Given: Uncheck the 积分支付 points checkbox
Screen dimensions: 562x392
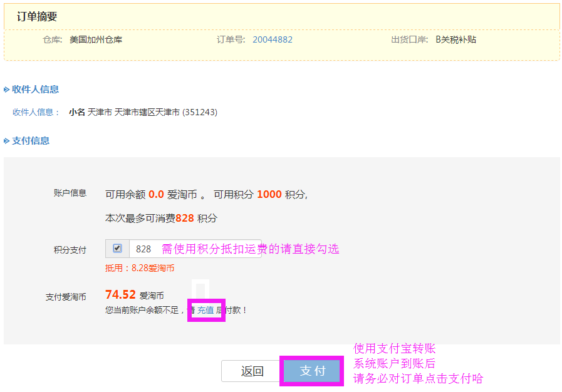Looking at the screenshot, I should pos(117,249).
